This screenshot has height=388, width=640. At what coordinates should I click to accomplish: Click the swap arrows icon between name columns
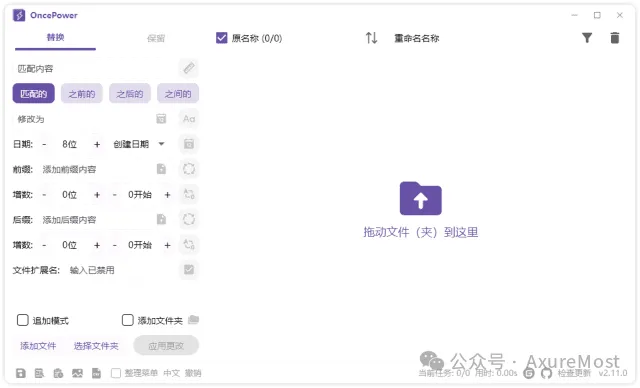pyautogui.click(x=371, y=38)
